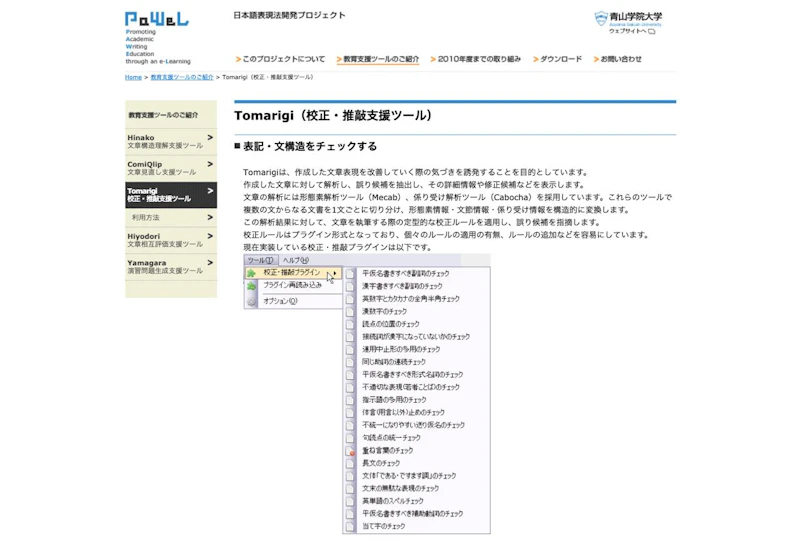Select Yamagara 演習問題生成支援ツール in sidebar
800x541 pixels.
tap(171, 267)
